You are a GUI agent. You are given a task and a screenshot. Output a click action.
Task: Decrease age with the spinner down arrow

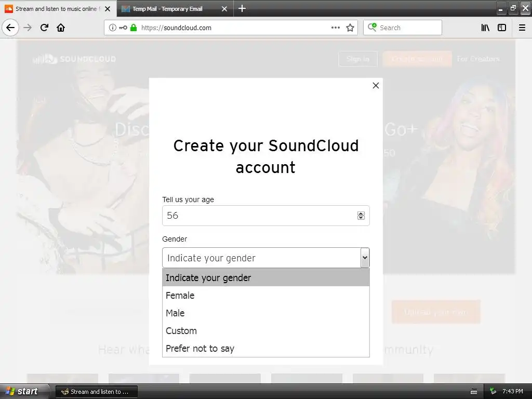click(x=361, y=218)
